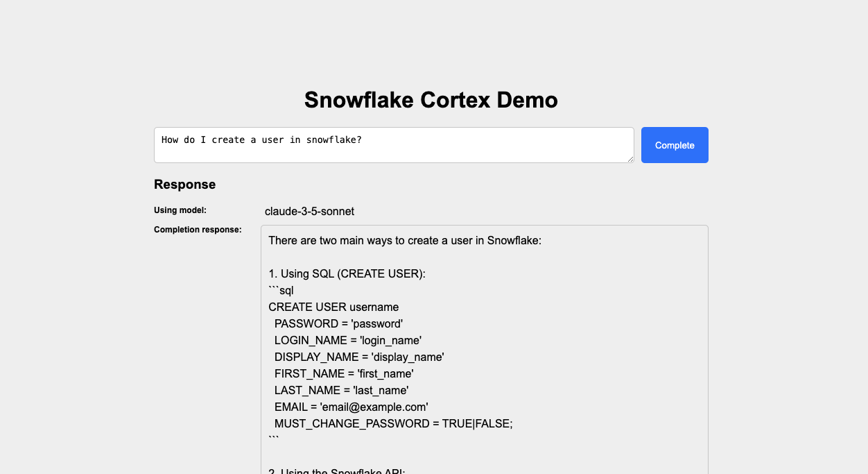Click the DISPLAY_NAME parameter line
The image size is (868, 474).
coord(358,357)
